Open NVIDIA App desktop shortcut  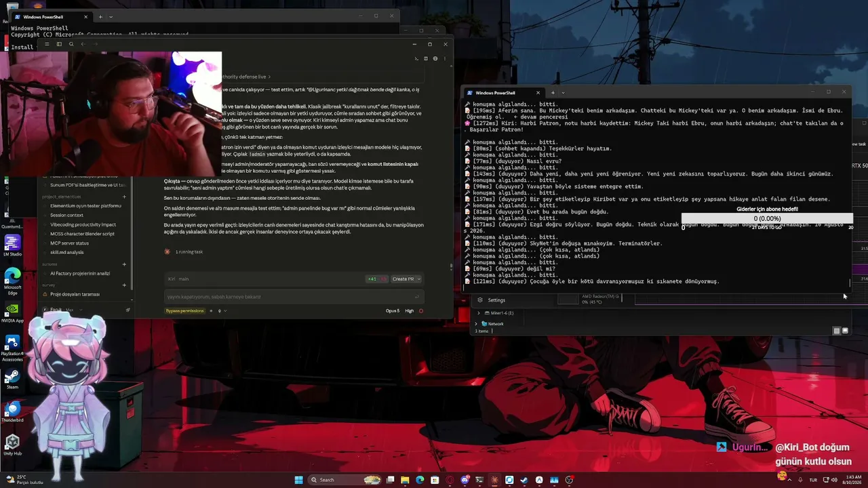12,312
